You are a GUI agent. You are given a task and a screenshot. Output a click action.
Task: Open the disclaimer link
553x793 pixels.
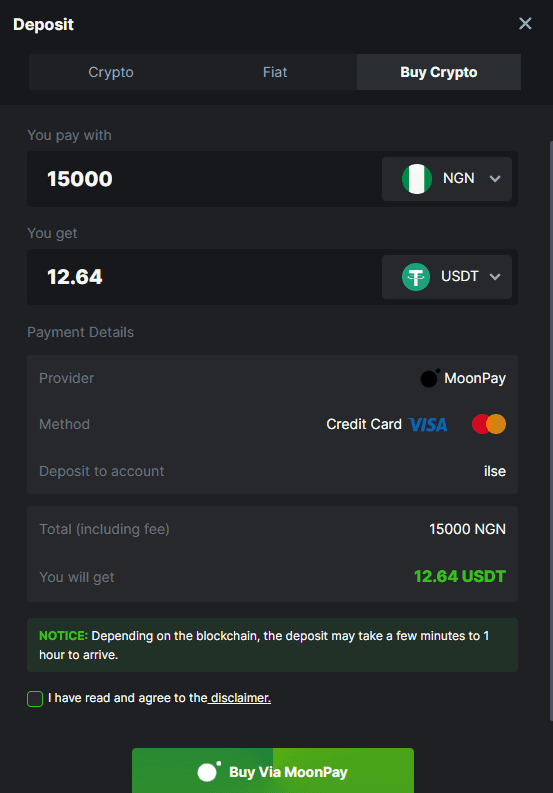[x=240, y=698]
